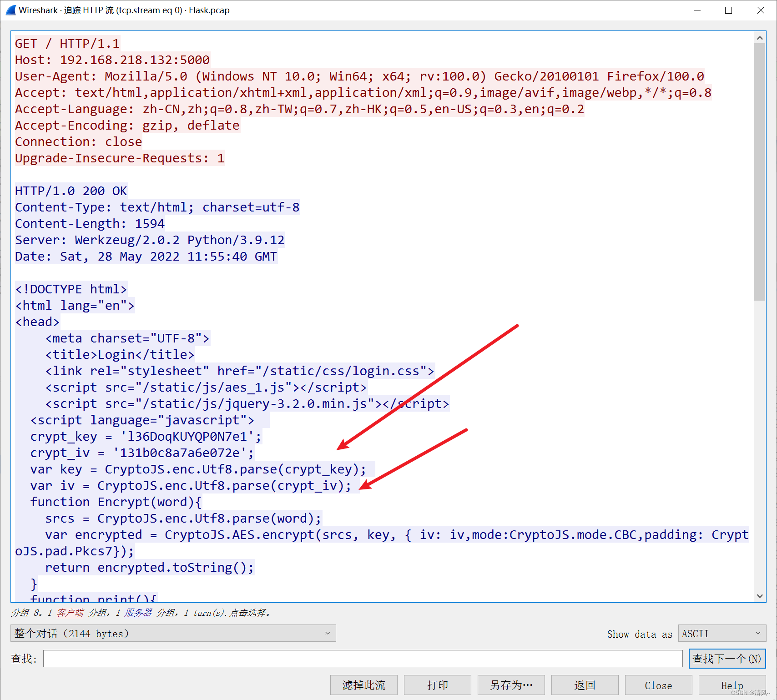Click the Upgrade-Insecure-Requests: 1 line
Screen dimensions: 777x700
[x=120, y=158]
